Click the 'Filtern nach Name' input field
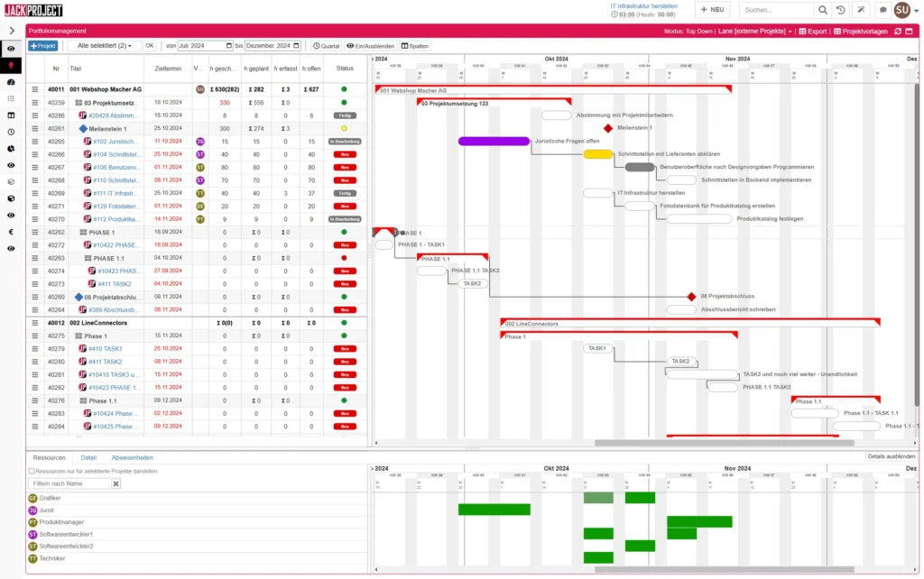924x579 pixels. (69, 484)
